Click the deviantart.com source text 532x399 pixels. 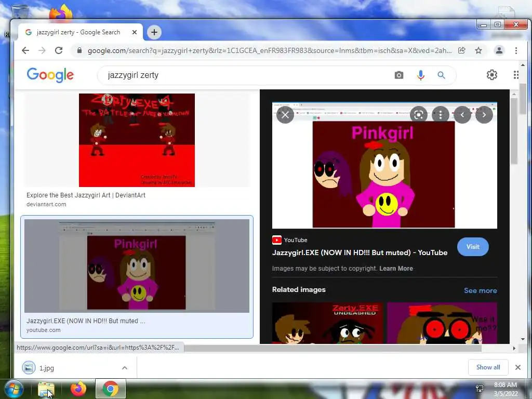[46, 204]
